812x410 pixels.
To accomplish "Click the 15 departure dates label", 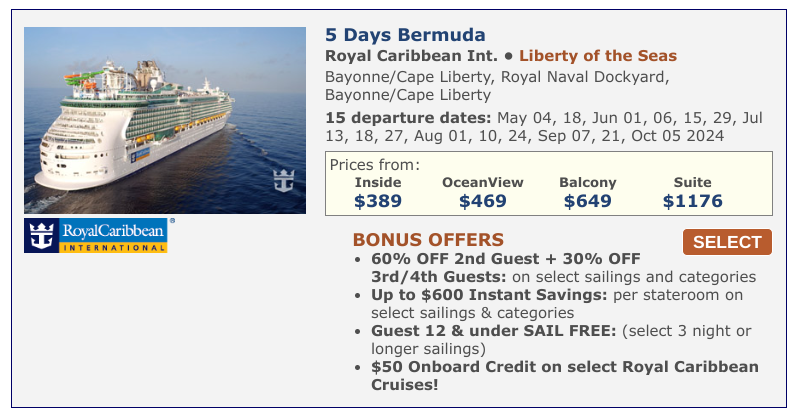I will point(408,118).
